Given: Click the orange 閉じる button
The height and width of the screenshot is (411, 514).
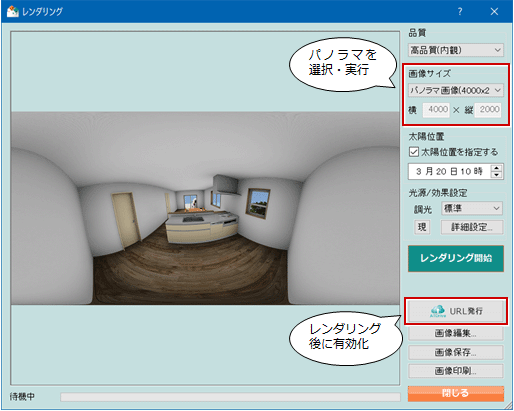Looking at the screenshot, I should pos(456,393).
